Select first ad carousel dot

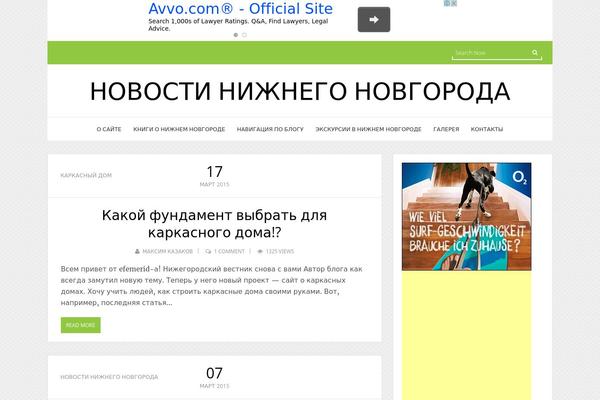coord(236,35)
